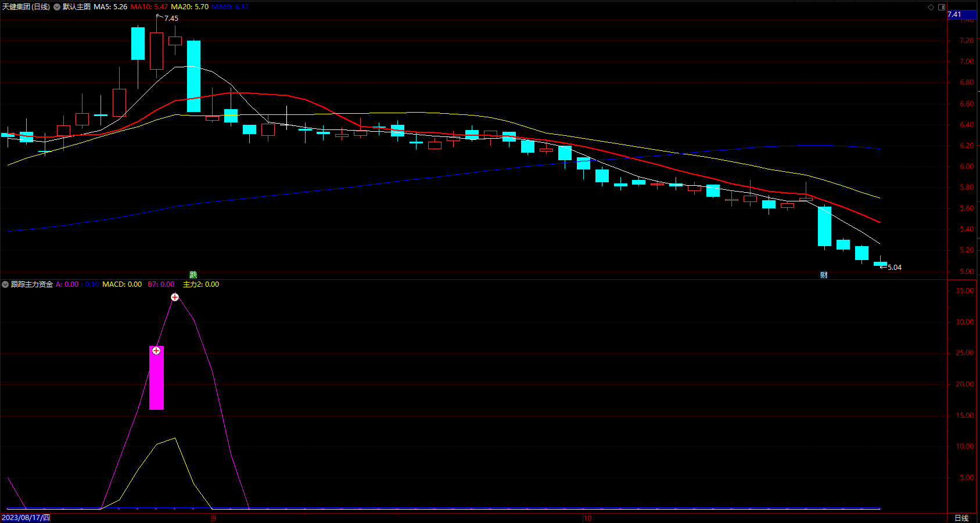The image size is (980, 523).
Task: Click the 6.00 price level on the axis
Action: [x=967, y=167]
